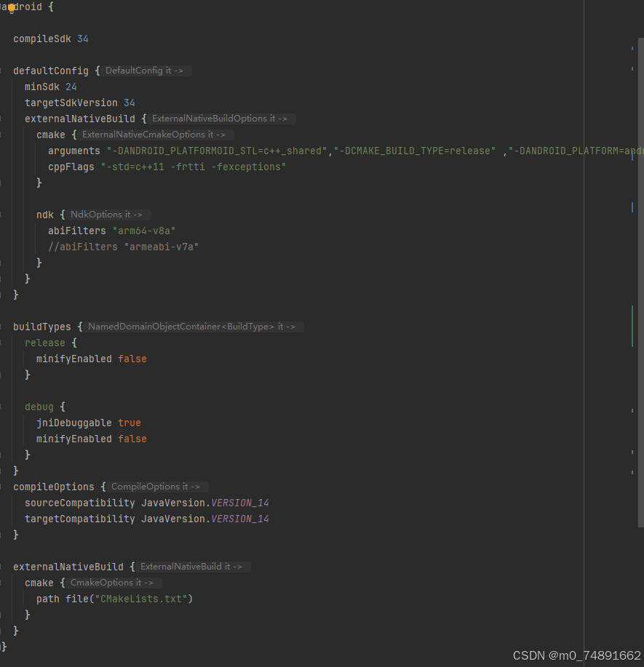Click the 'compileSdk' keyword
Image resolution: width=644 pixels, height=667 pixels.
(x=42, y=39)
